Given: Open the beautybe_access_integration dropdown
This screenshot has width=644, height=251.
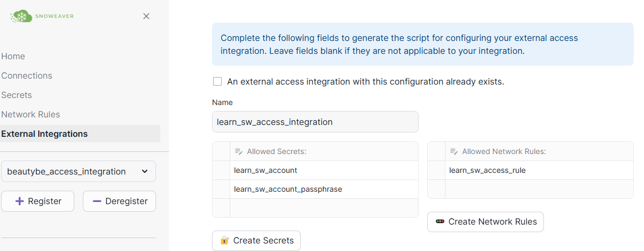Looking at the screenshot, I should tap(79, 171).
